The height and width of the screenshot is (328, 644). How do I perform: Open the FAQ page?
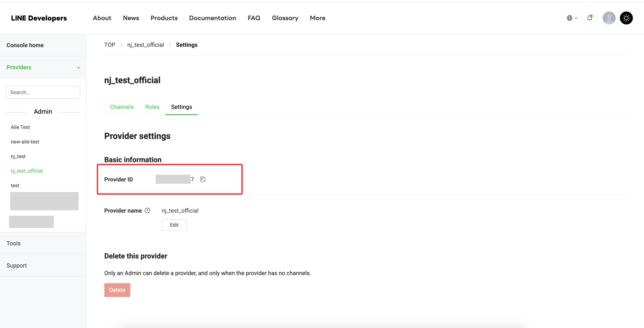click(254, 18)
